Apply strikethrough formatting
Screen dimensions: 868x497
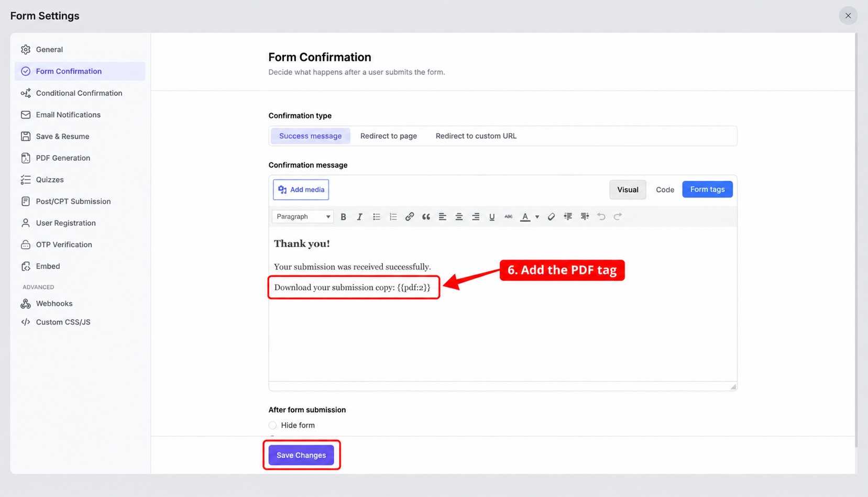(508, 217)
